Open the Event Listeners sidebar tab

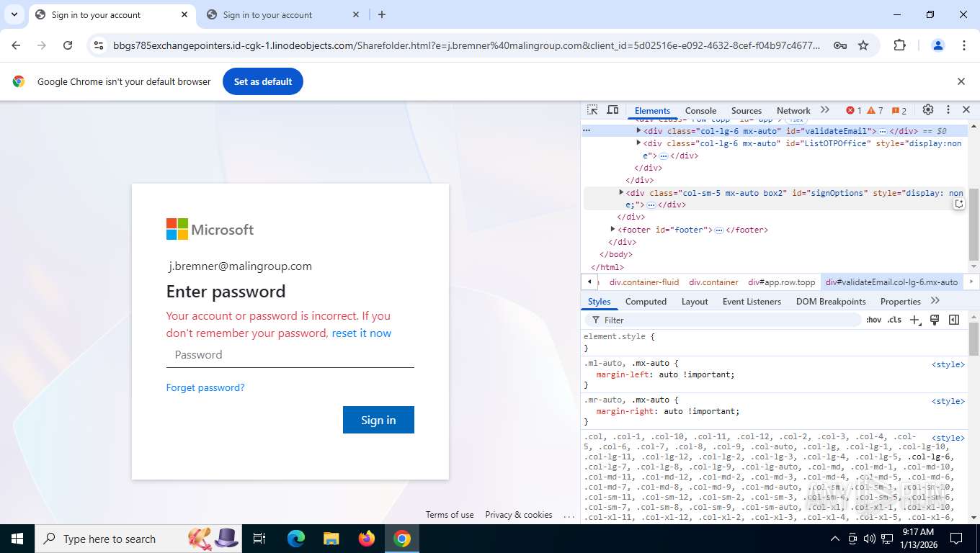(752, 302)
